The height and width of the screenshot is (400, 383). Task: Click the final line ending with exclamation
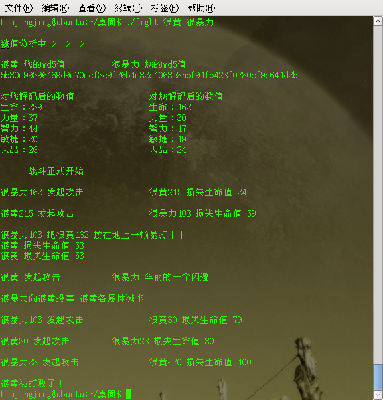tap(31, 383)
